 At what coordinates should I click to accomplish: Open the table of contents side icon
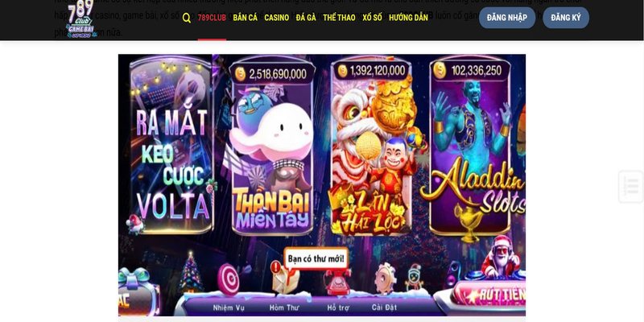[630, 187]
